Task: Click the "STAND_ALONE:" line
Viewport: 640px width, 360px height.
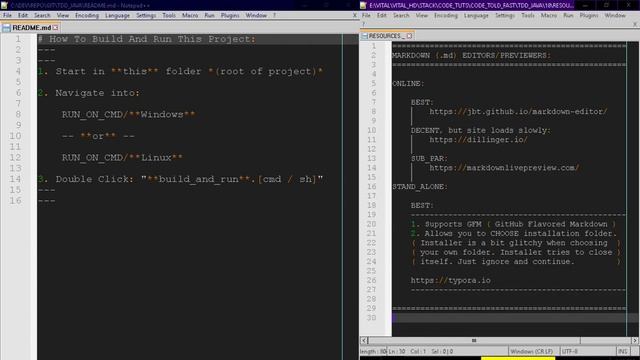Action: pos(420,187)
